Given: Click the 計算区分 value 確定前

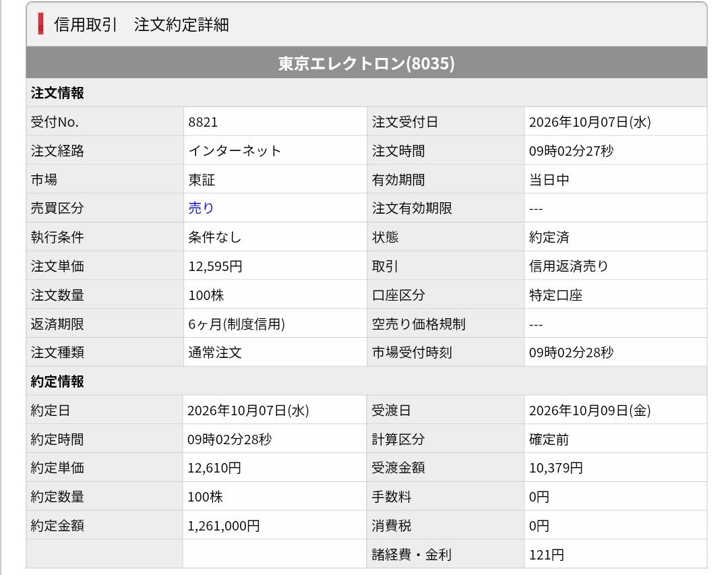Looking at the screenshot, I should 549,440.
